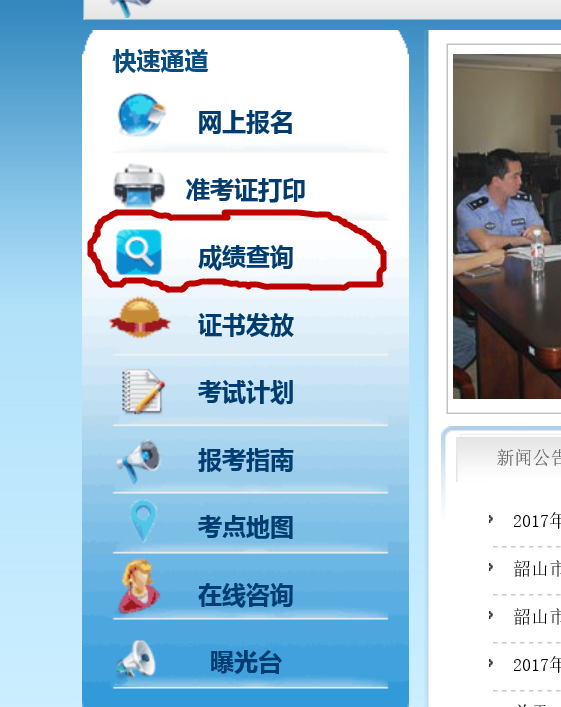The width and height of the screenshot is (561, 707).
Task: Open 准考证打印 page
Action: (x=245, y=190)
